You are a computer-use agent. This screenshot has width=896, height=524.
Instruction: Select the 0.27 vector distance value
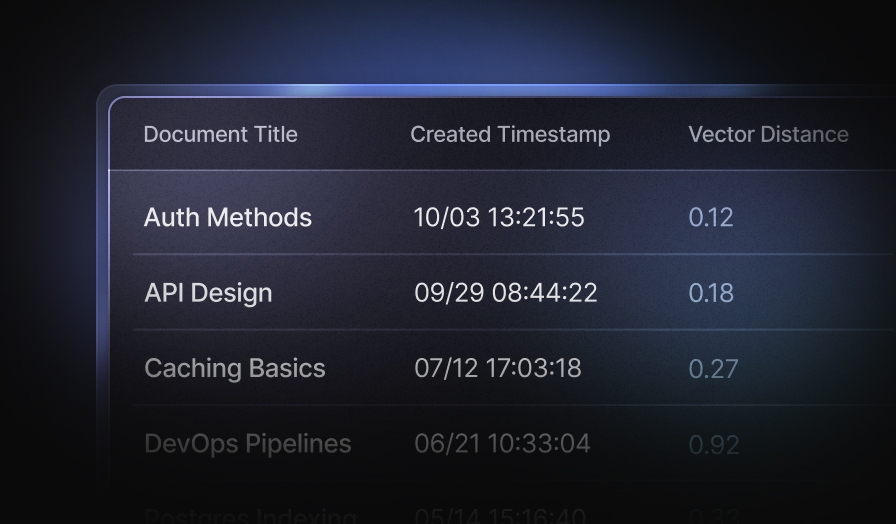(x=712, y=368)
